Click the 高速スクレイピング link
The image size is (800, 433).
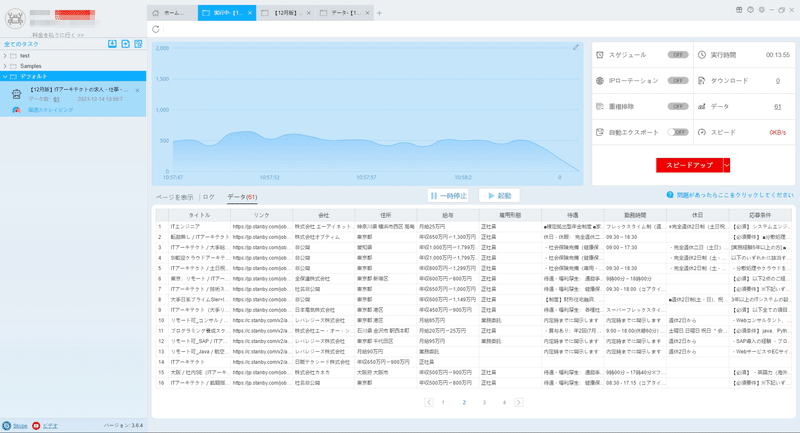click(51, 110)
